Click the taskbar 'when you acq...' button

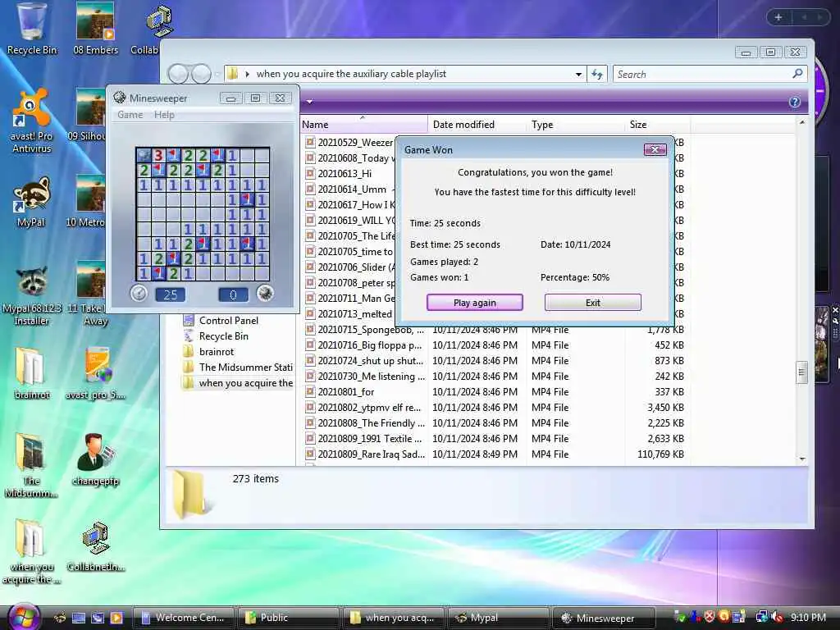pyautogui.click(x=394, y=618)
